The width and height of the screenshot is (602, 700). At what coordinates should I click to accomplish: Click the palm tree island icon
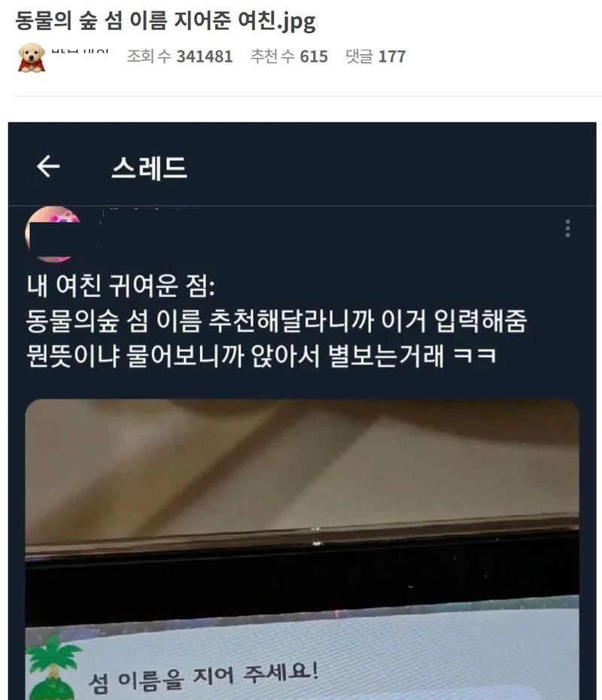coord(53,668)
